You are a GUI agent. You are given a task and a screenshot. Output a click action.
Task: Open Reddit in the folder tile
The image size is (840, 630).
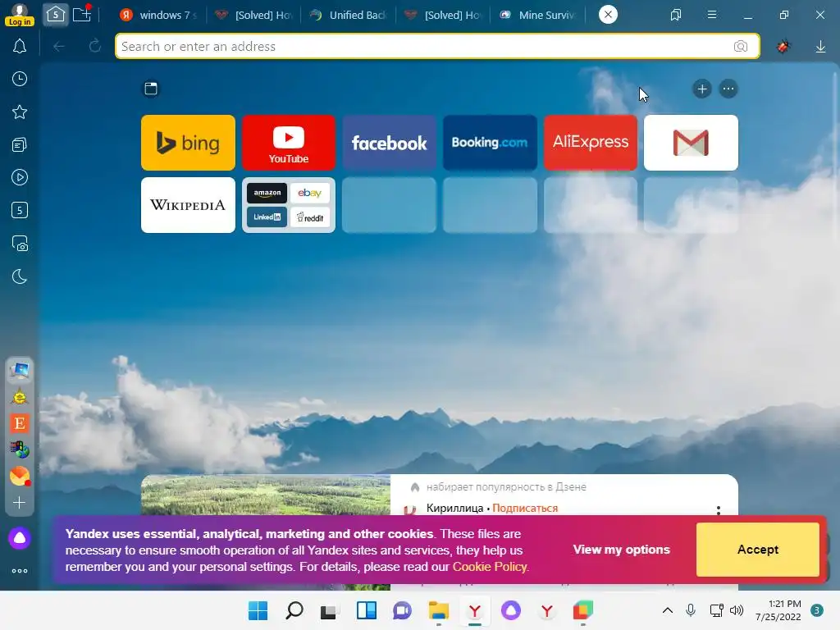(309, 217)
